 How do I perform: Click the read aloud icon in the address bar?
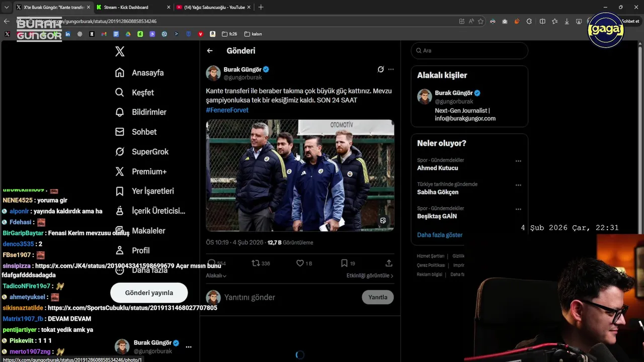(471, 21)
